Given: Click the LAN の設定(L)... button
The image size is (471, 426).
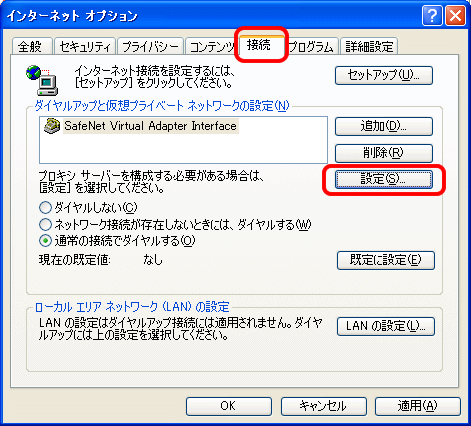Looking at the screenshot, I should tap(386, 326).
